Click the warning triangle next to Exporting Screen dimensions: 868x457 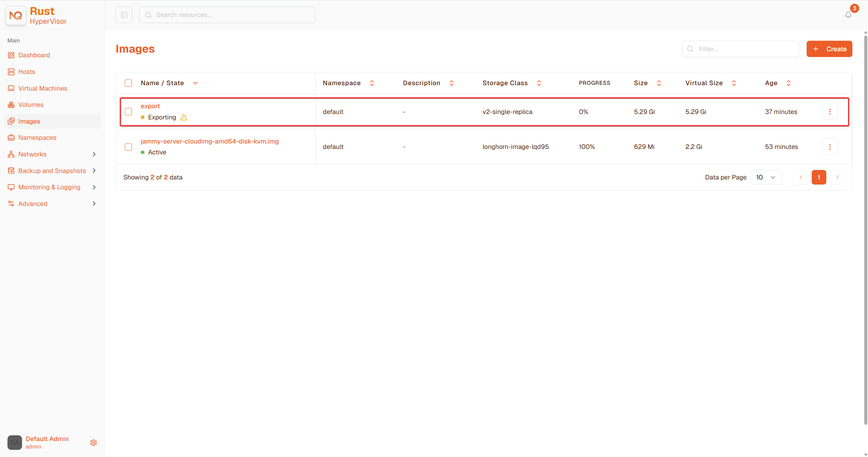coord(184,117)
